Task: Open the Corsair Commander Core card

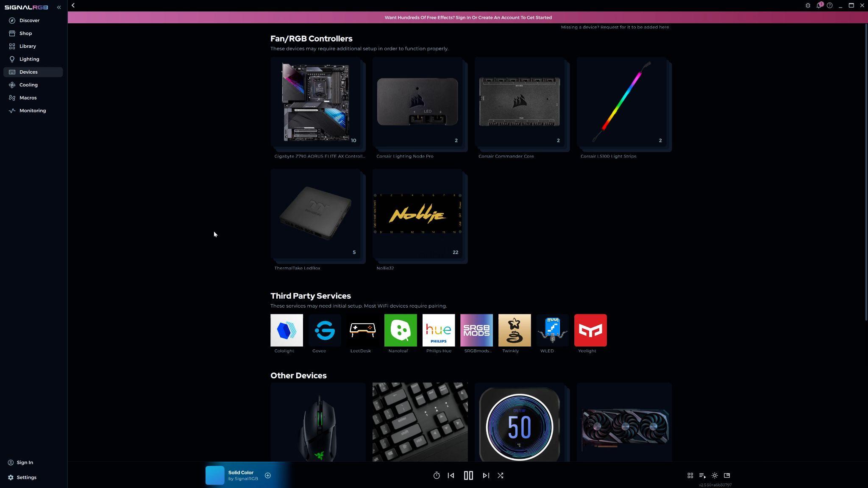Action: (x=522, y=105)
